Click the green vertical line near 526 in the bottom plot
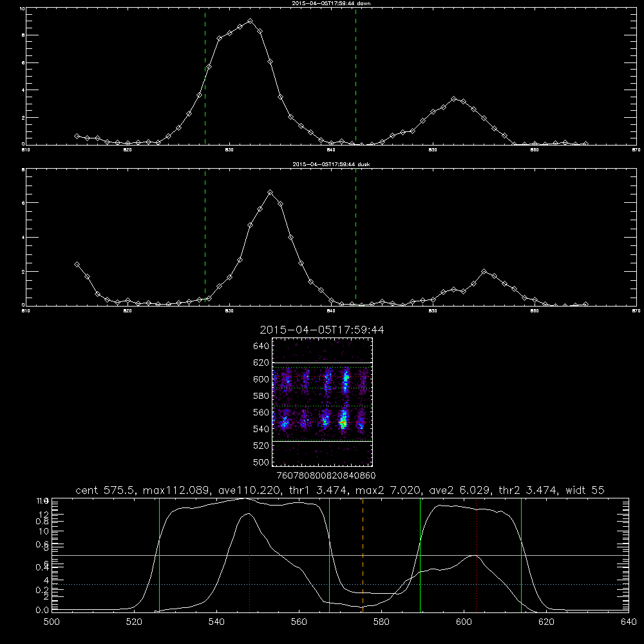Viewport: 644px width, 644px height. [159, 555]
